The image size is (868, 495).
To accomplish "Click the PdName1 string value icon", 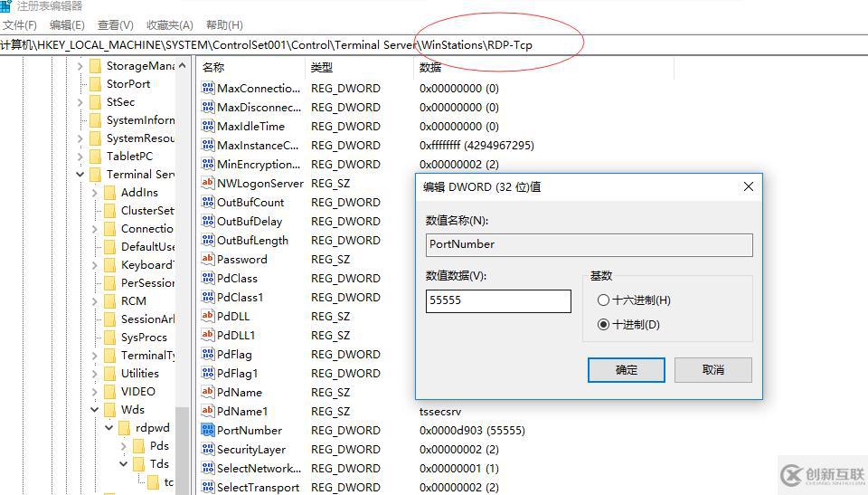I will click(208, 411).
